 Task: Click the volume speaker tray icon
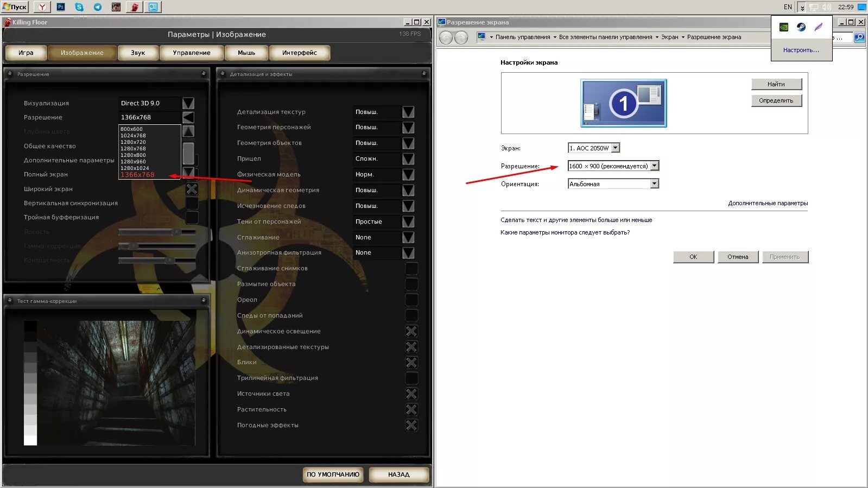(x=827, y=7)
